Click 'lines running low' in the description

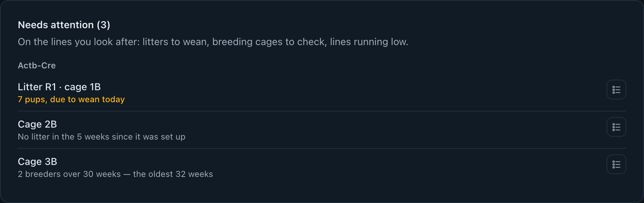tap(368, 42)
